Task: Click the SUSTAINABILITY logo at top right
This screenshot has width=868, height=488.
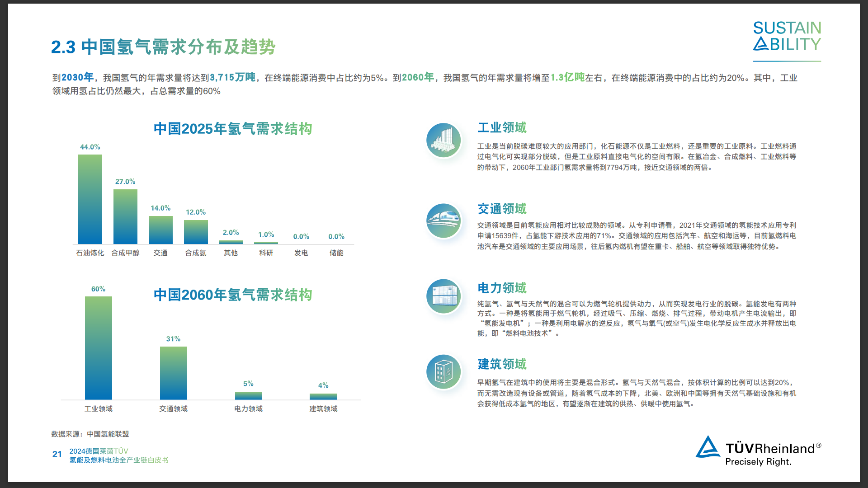Action: pyautogui.click(x=787, y=37)
